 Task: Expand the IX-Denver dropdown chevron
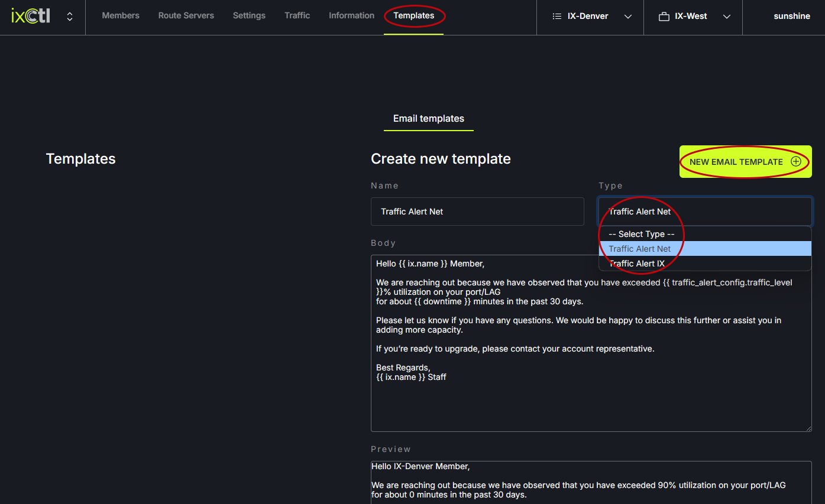628,17
